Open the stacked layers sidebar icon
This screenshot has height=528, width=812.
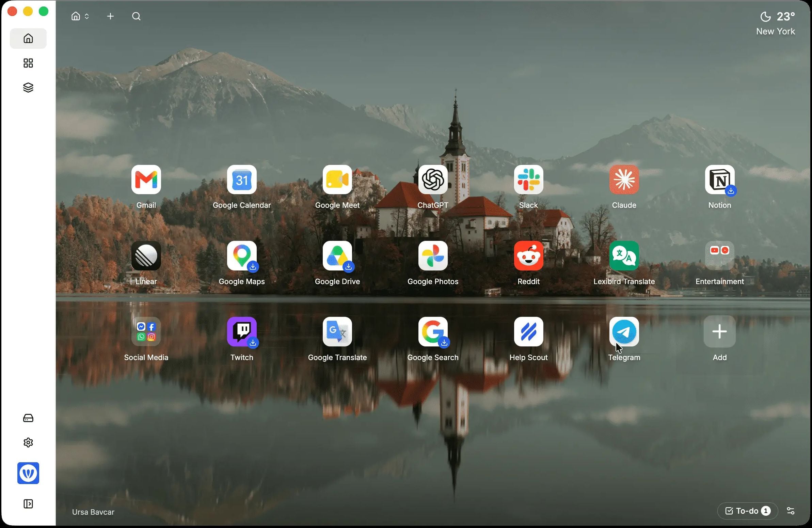pos(28,88)
